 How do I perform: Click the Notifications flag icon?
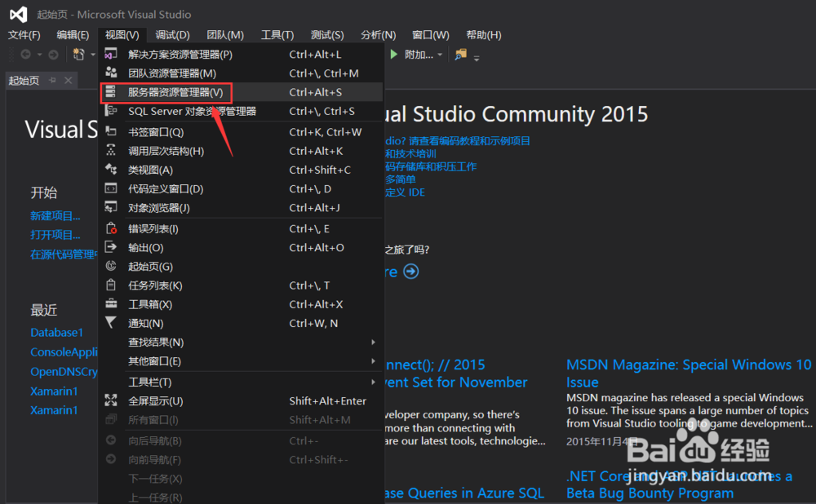111,323
